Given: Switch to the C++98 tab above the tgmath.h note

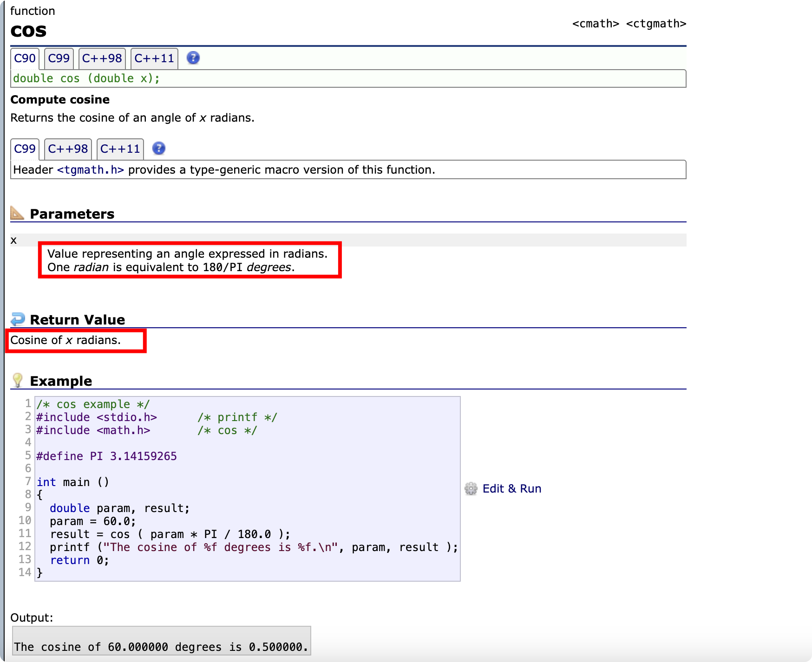Looking at the screenshot, I should (68, 149).
